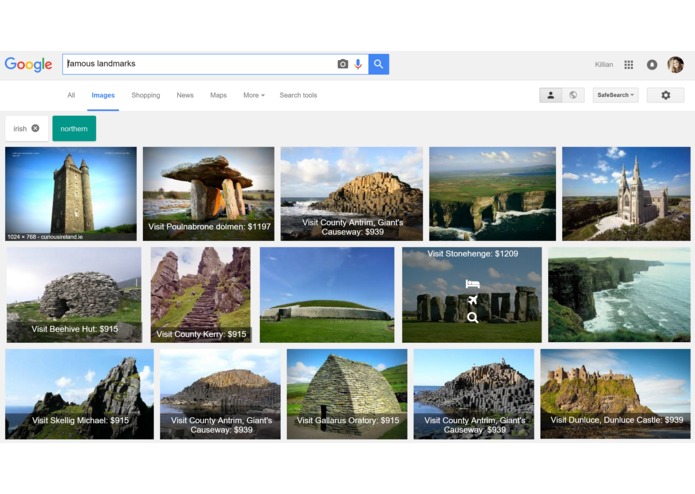Screen dimensions: 695x494
Task: Open Google notifications bell
Action: coord(652,65)
